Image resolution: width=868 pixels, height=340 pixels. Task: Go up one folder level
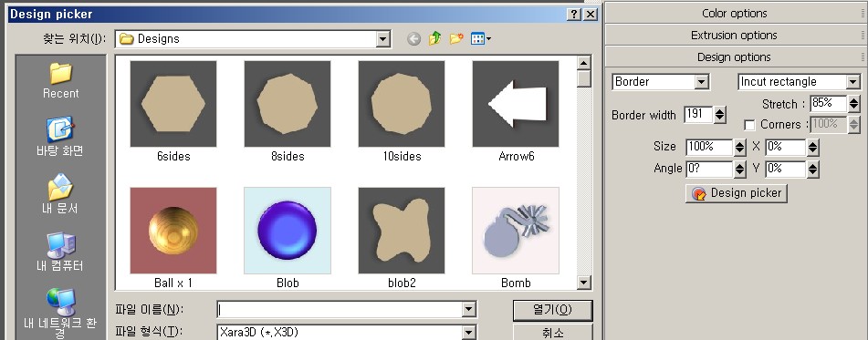pyautogui.click(x=435, y=38)
